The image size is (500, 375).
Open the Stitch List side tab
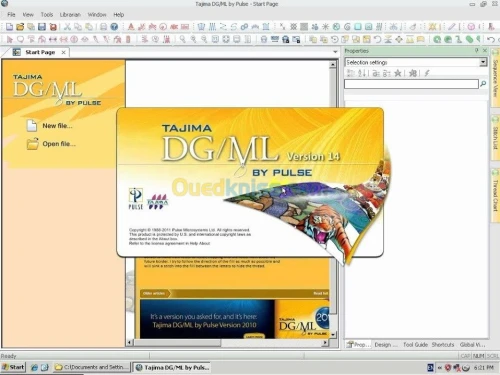495,137
